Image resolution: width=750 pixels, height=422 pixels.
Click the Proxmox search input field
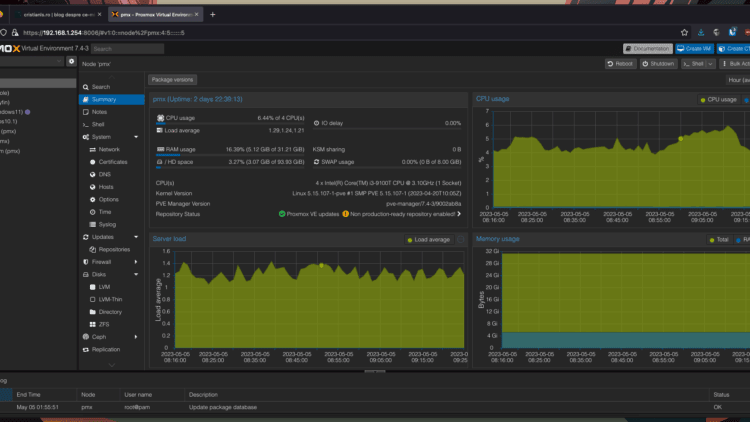127,49
